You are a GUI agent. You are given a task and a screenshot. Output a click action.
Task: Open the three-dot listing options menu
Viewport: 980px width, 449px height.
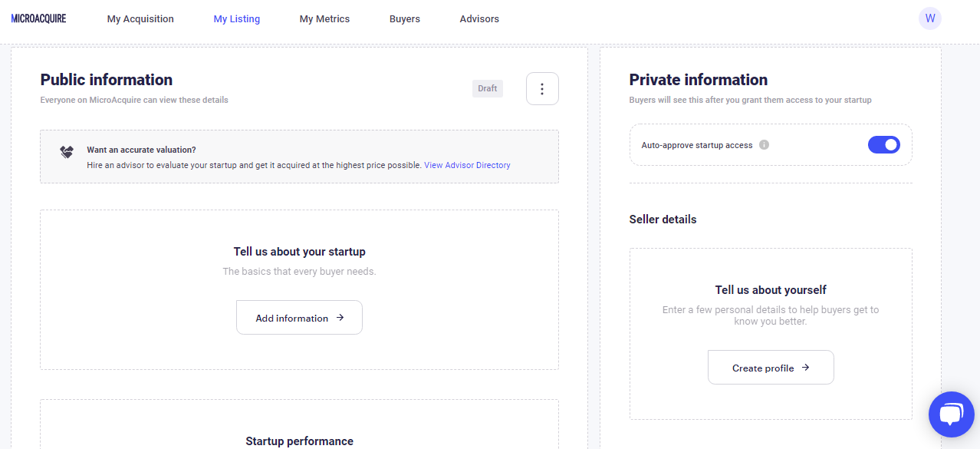(x=542, y=88)
